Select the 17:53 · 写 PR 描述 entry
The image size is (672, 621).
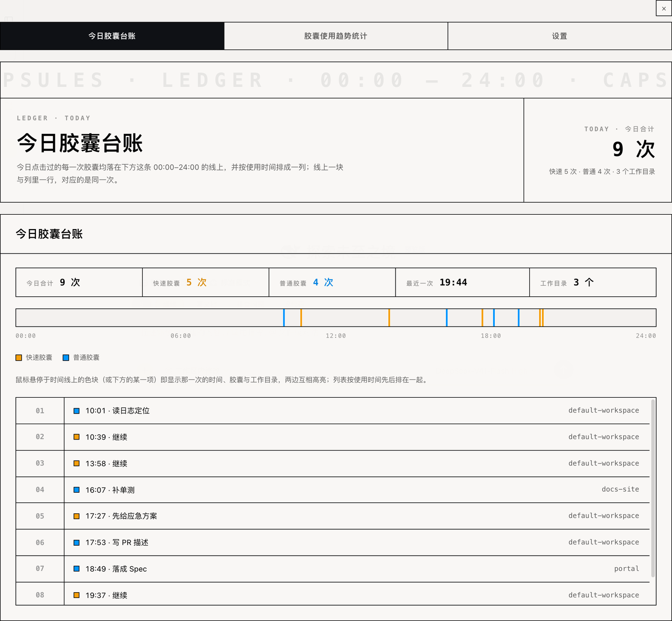point(333,543)
